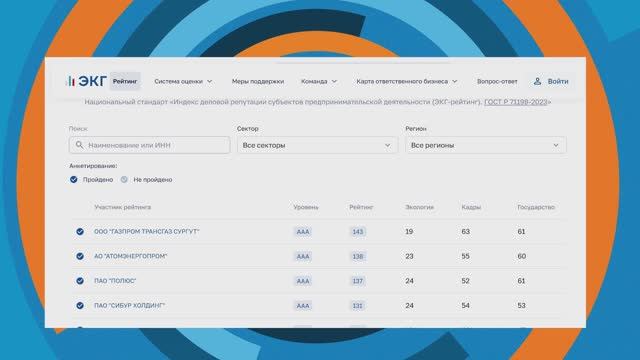Toggle the Не пройдено checkbox

[124, 179]
